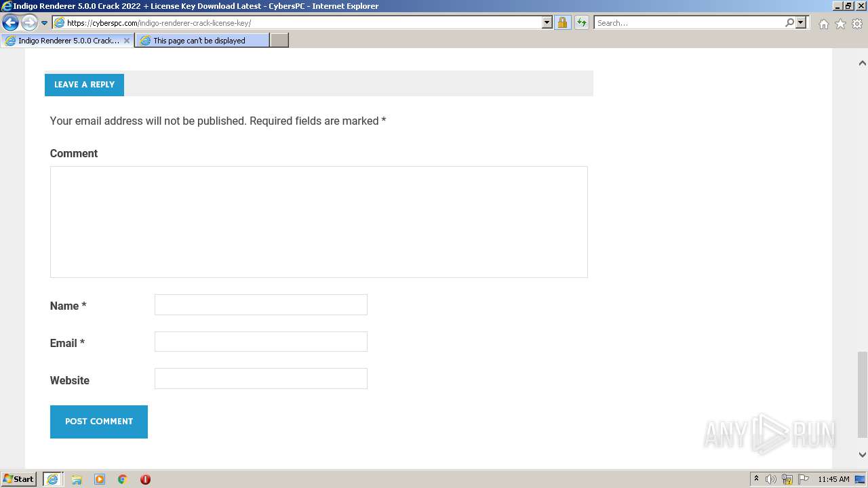Open the media player taskbar icon
The height and width of the screenshot is (488, 868).
coord(100,479)
